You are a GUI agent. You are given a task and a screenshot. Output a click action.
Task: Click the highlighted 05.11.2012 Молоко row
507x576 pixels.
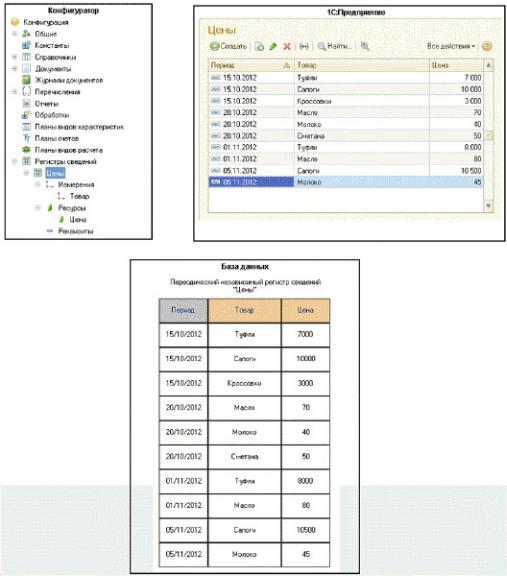click(x=346, y=182)
